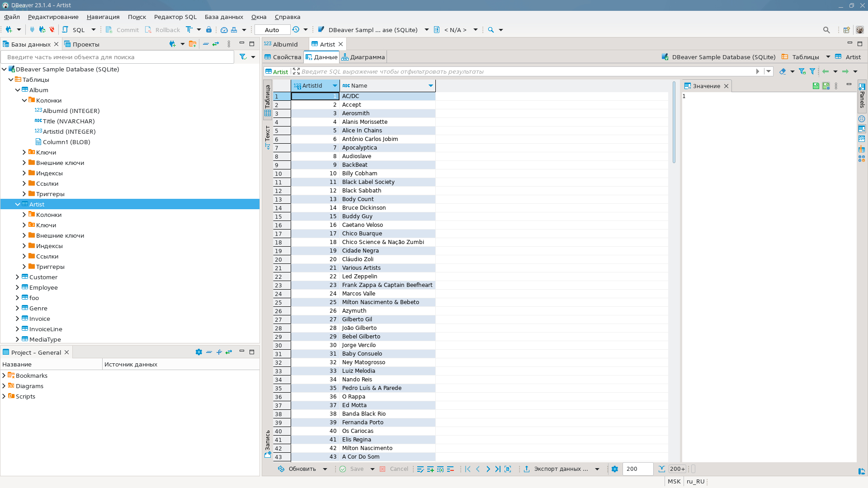The image size is (868, 488).
Task: Click the Таблицы breadcrumb link
Action: [800, 57]
